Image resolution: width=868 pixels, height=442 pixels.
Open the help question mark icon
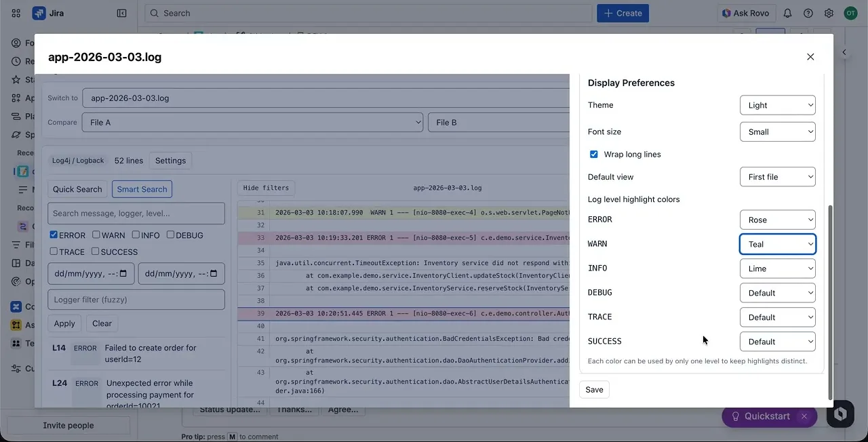point(808,13)
